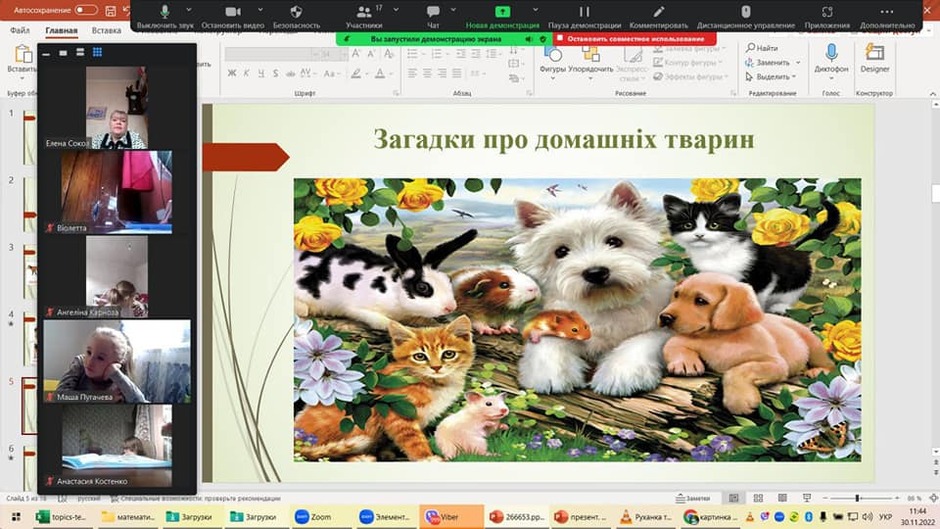940x529 pixels.
Task: Select Віолетта participant video
Action: pos(116,192)
